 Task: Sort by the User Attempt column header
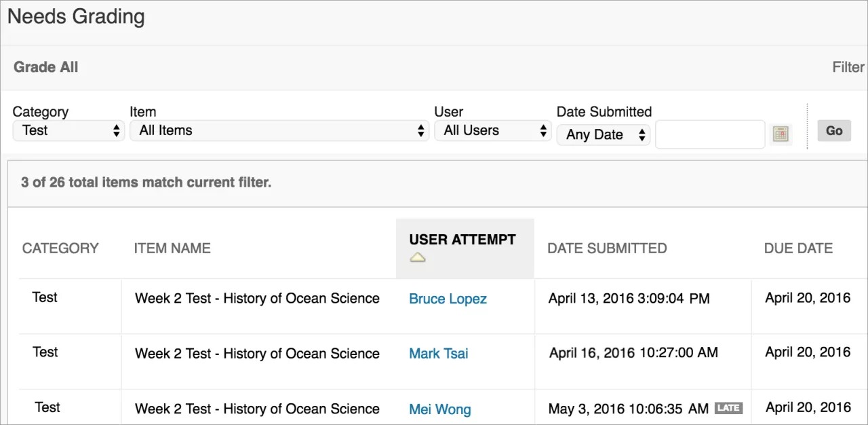pos(462,240)
